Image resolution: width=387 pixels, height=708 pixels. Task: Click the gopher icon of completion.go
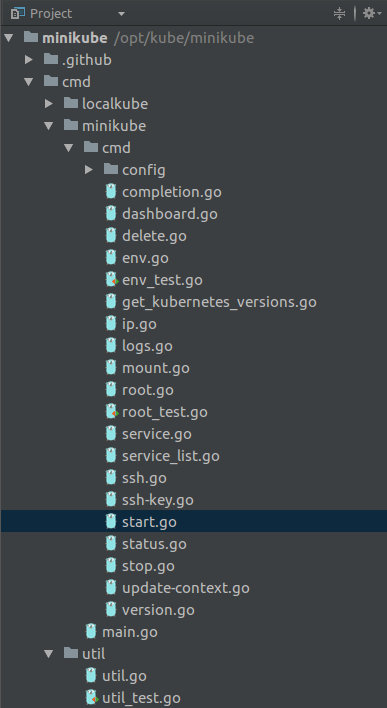click(x=111, y=191)
